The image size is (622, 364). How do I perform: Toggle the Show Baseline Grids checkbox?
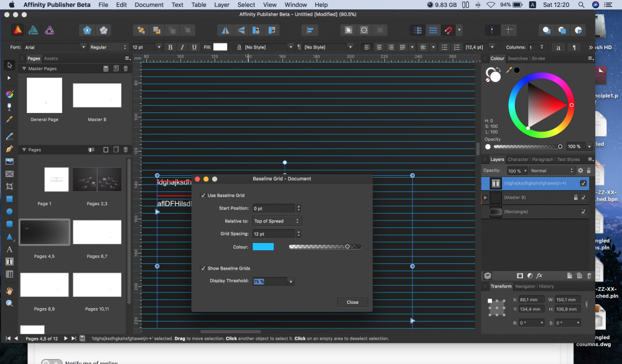pyautogui.click(x=203, y=268)
